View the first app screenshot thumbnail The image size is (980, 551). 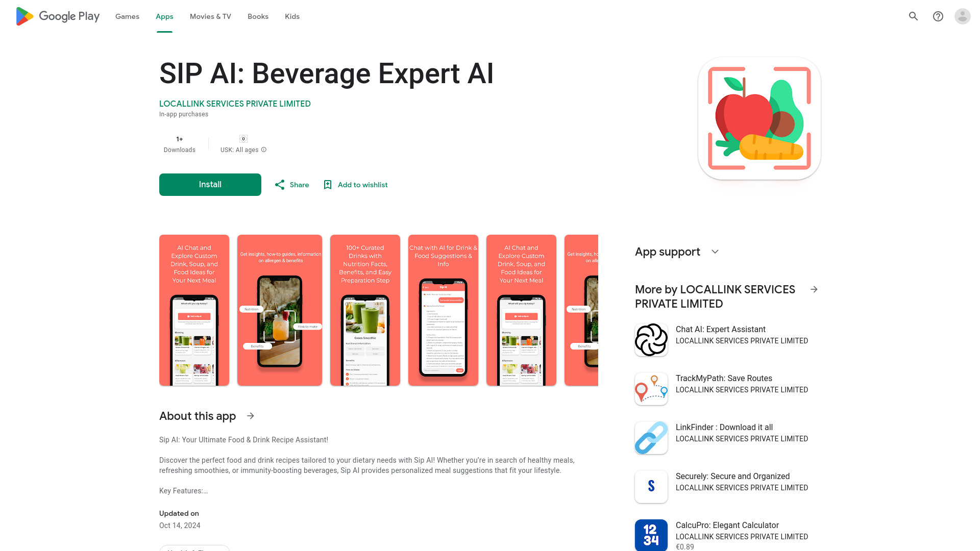[194, 310]
